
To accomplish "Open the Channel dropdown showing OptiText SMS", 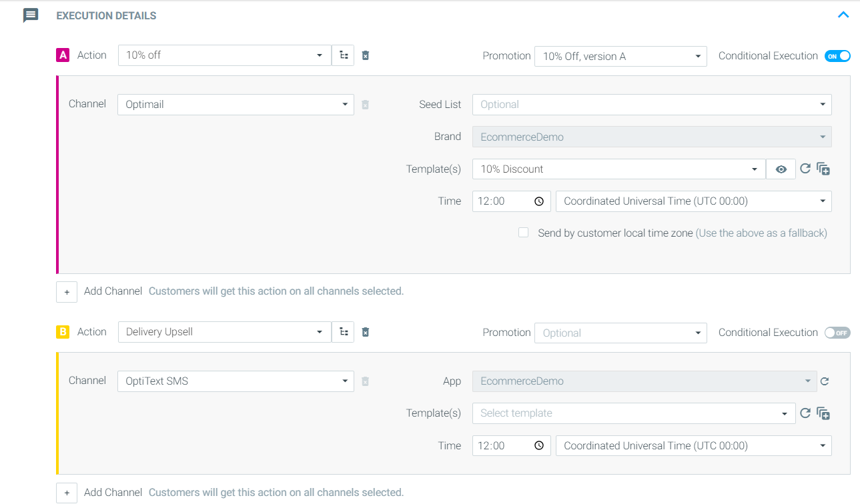I will point(235,381).
